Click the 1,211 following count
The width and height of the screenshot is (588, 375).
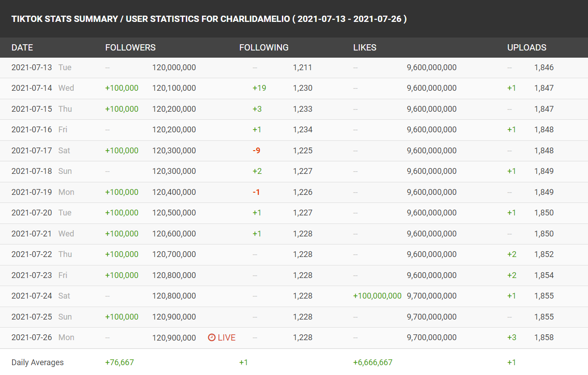point(302,67)
